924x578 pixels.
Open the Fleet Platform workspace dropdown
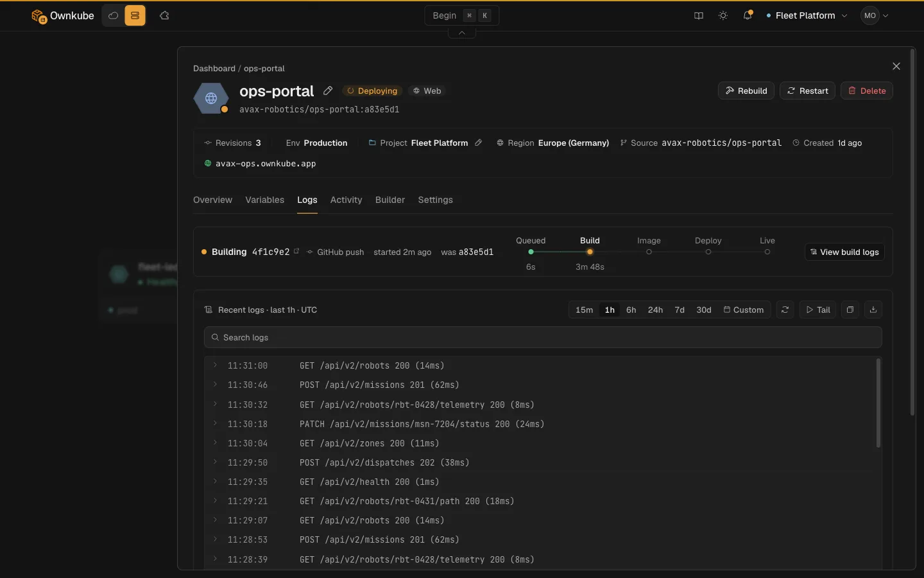click(807, 15)
